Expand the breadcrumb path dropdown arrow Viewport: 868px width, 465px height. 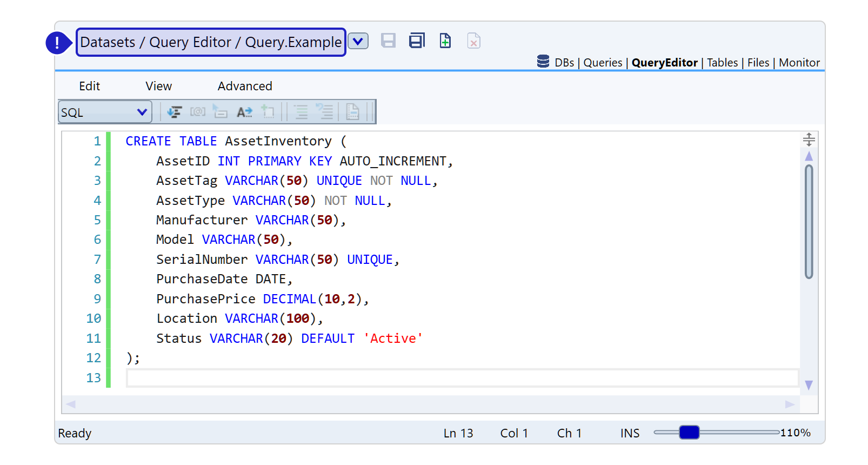358,42
